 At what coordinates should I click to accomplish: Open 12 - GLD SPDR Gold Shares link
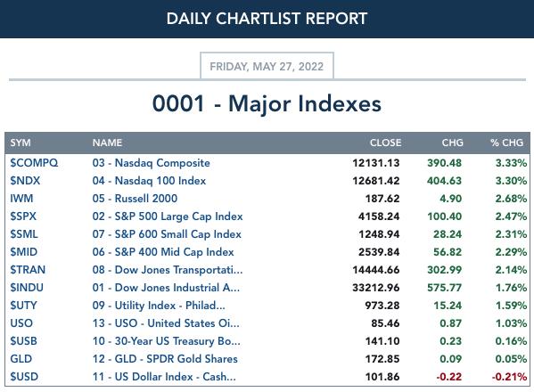coord(165,359)
